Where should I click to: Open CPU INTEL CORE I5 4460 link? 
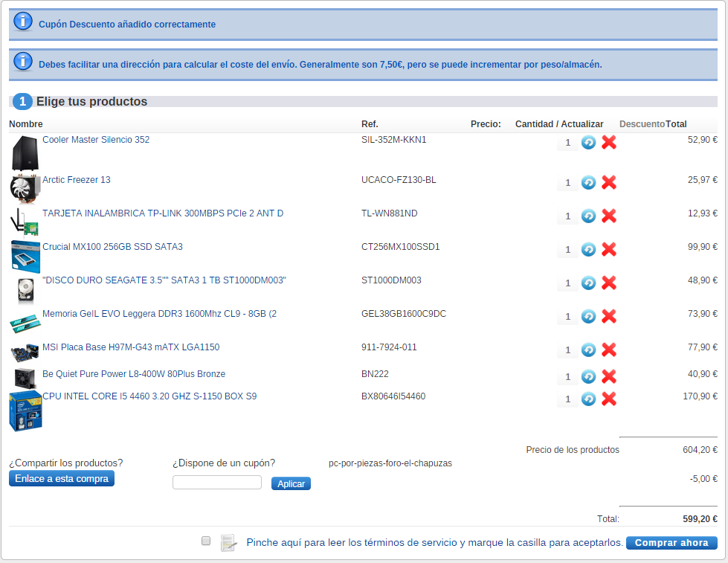pyautogui.click(x=149, y=396)
